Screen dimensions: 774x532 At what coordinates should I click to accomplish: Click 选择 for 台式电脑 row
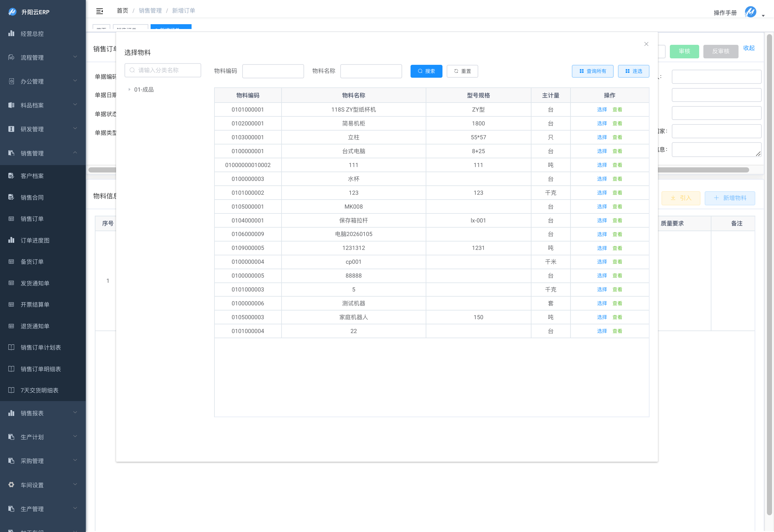coord(602,151)
